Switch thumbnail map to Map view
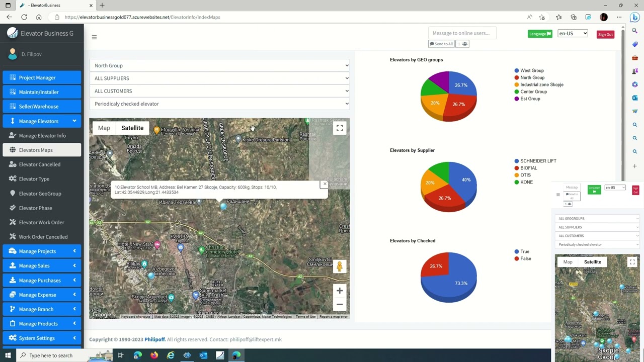The width and height of the screenshot is (644, 362). 568,262
